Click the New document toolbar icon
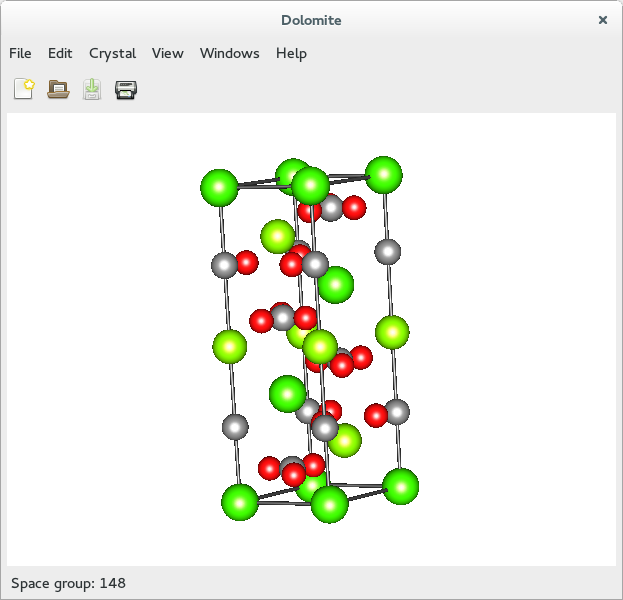The height and width of the screenshot is (600, 623). coord(24,90)
